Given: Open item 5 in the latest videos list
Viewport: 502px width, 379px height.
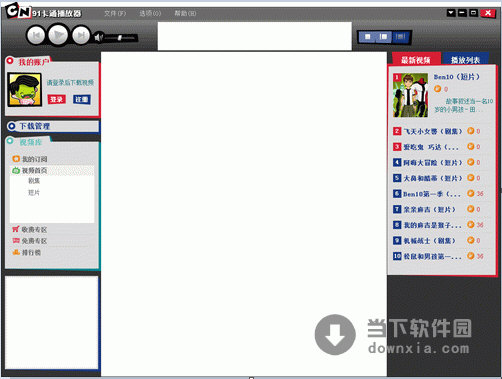Looking at the screenshot, I should pyautogui.click(x=433, y=178).
